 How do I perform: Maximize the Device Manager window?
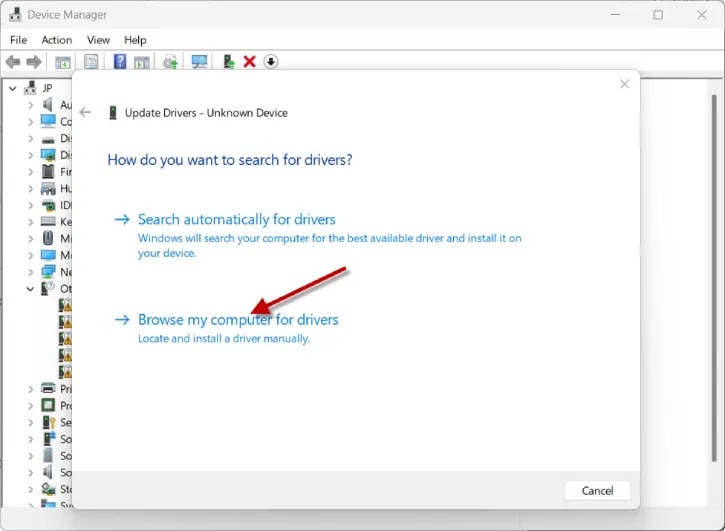[x=658, y=15]
